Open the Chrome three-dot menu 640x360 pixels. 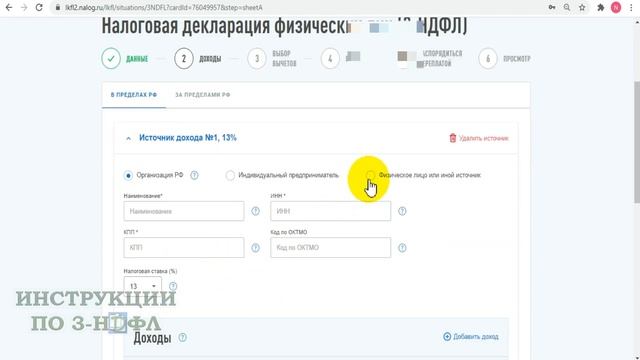631,7
